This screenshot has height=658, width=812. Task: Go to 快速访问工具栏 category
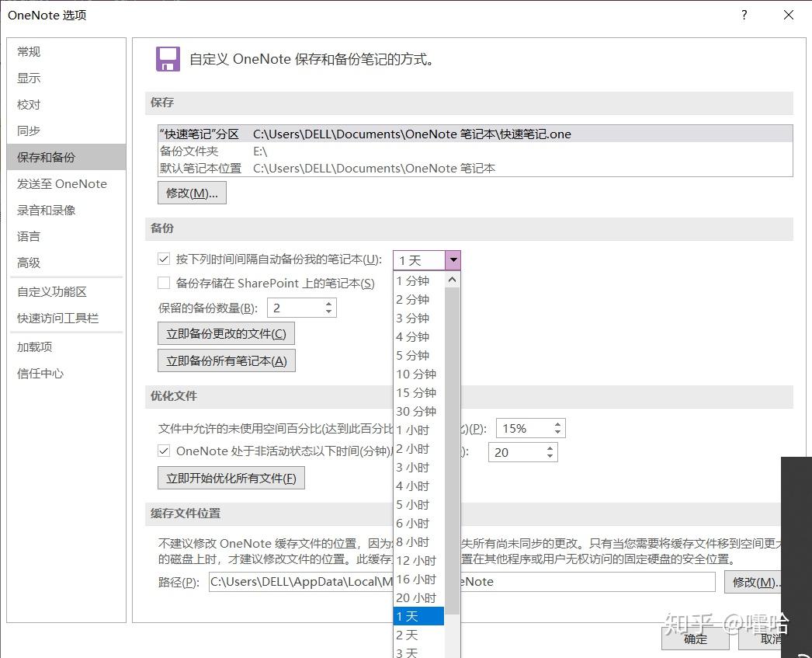[x=66, y=318]
